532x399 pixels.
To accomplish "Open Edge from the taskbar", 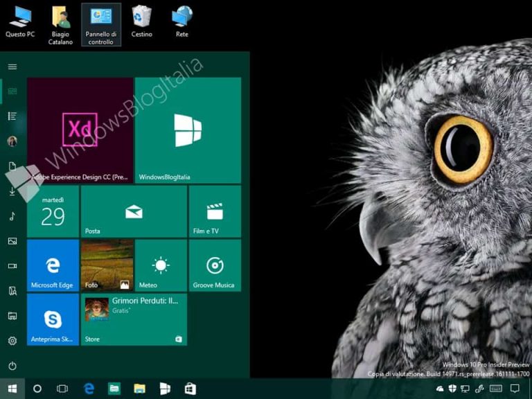I will point(89,389).
